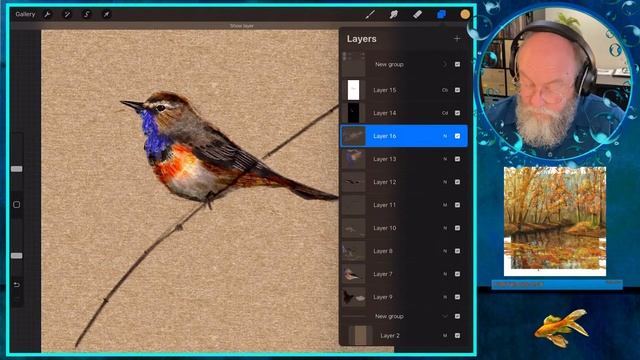
Task: Open blend mode M on Layer 11
Action: [445, 205]
